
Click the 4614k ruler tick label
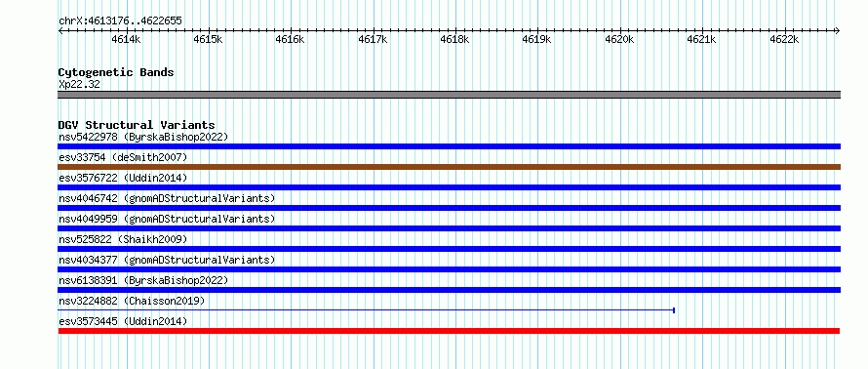[x=126, y=39]
